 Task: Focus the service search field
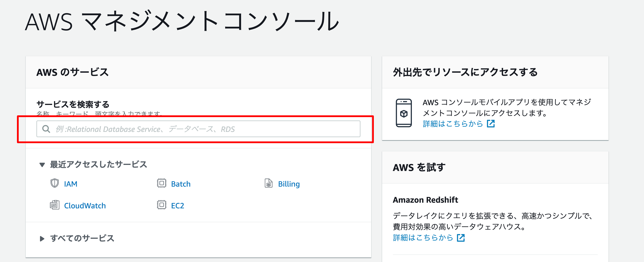point(198,129)
